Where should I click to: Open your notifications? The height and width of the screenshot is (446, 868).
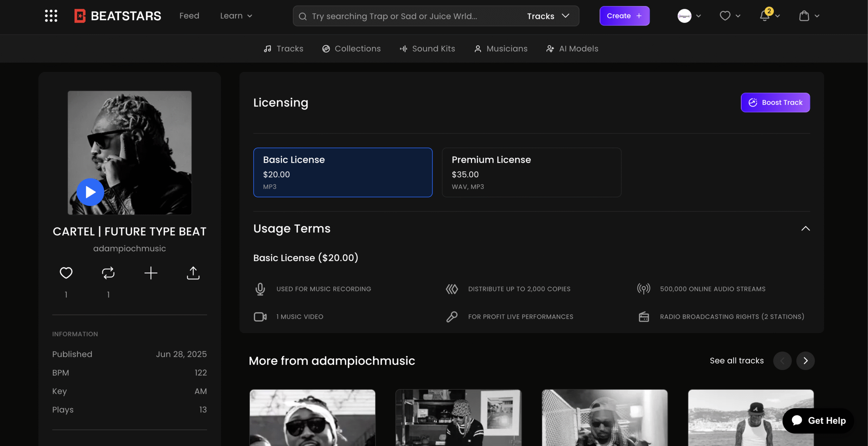[764, 16]
